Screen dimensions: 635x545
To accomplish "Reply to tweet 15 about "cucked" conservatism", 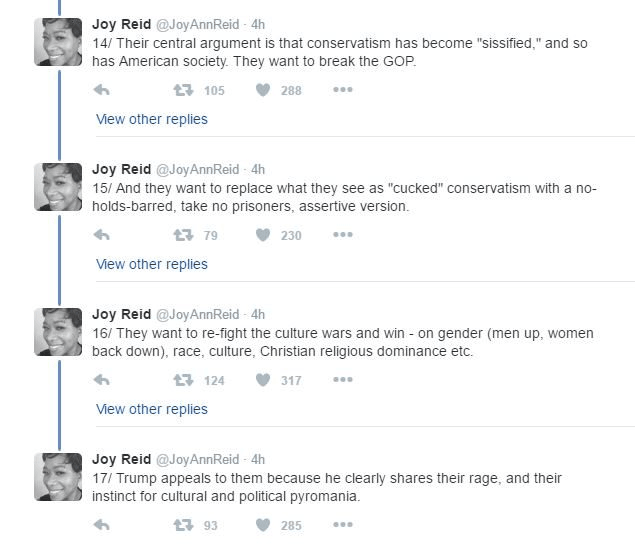I will pos(101,235).
